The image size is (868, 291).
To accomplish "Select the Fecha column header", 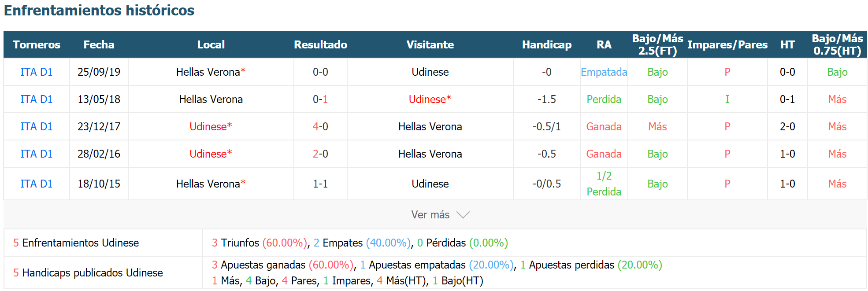I will pyautogui.click(x=99, y=44).
